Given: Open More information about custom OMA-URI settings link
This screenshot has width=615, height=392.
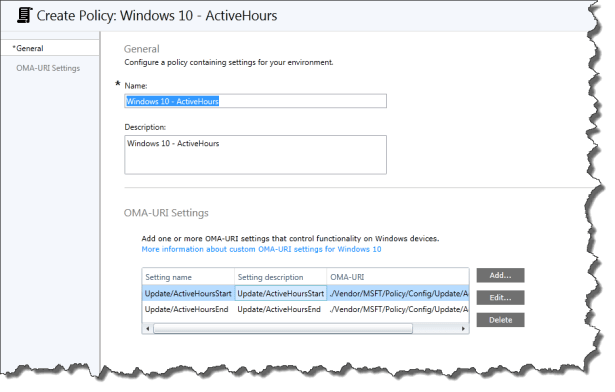Looking at the screenshot, I should point(261,250).
